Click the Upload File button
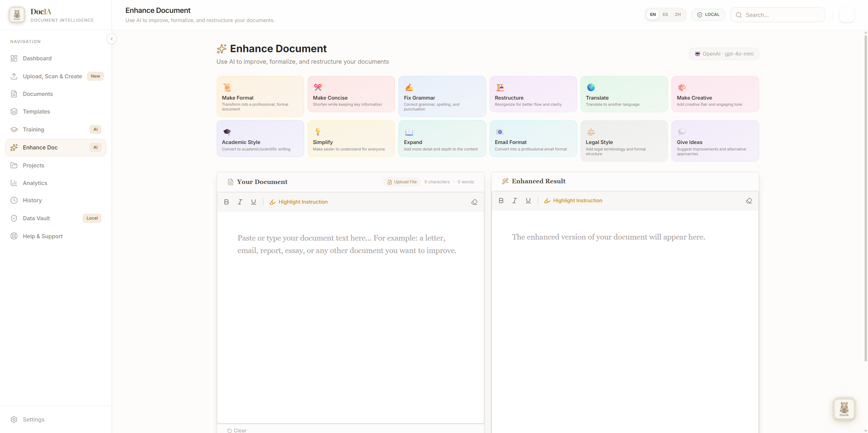 point(402,182)
